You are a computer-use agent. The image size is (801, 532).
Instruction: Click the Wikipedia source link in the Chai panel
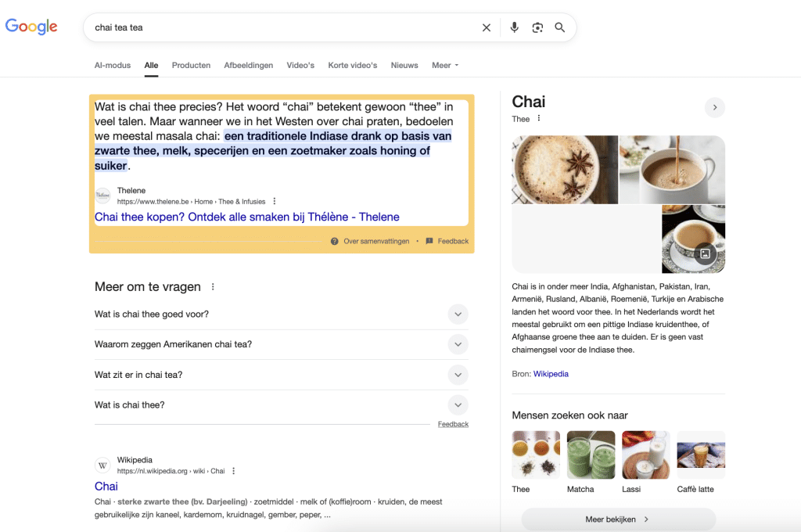click(551, 373)
